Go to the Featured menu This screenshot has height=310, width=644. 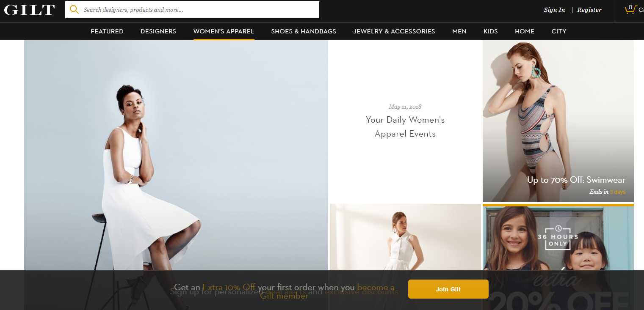(107, 31)
